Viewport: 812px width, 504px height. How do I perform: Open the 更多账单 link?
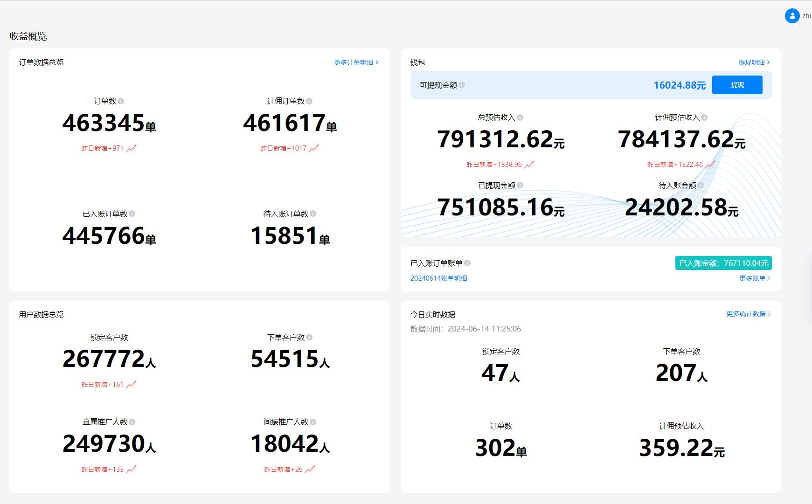click(754, 278)
